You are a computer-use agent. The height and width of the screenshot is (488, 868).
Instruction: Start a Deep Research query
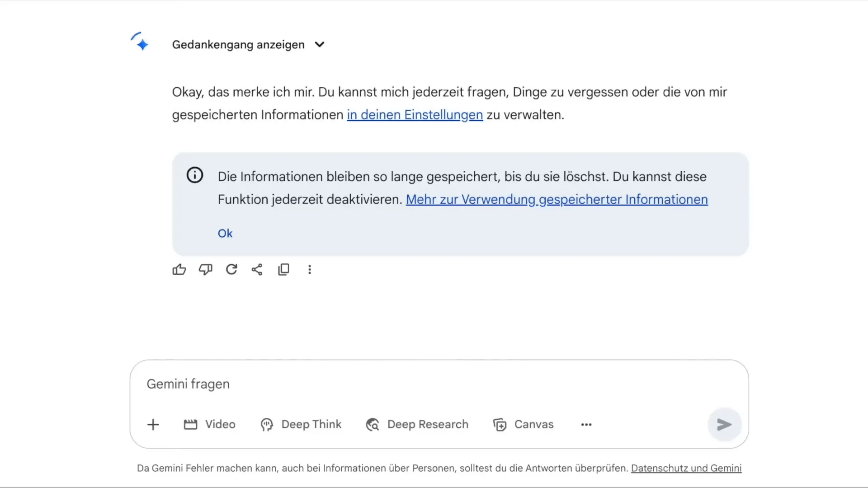click(417, 424)
